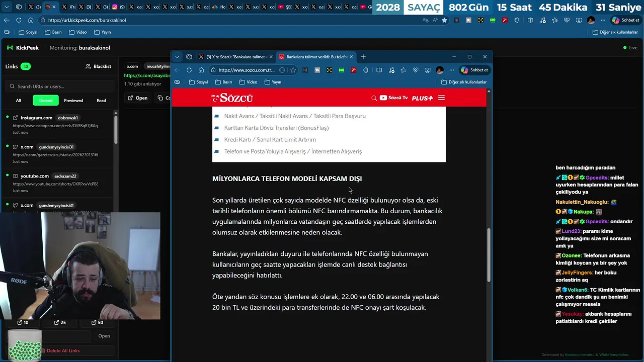Open the Video bookmark folder in Sözcü window
Image resolution: width=644 pixels, height=362 pixels.
248,82
